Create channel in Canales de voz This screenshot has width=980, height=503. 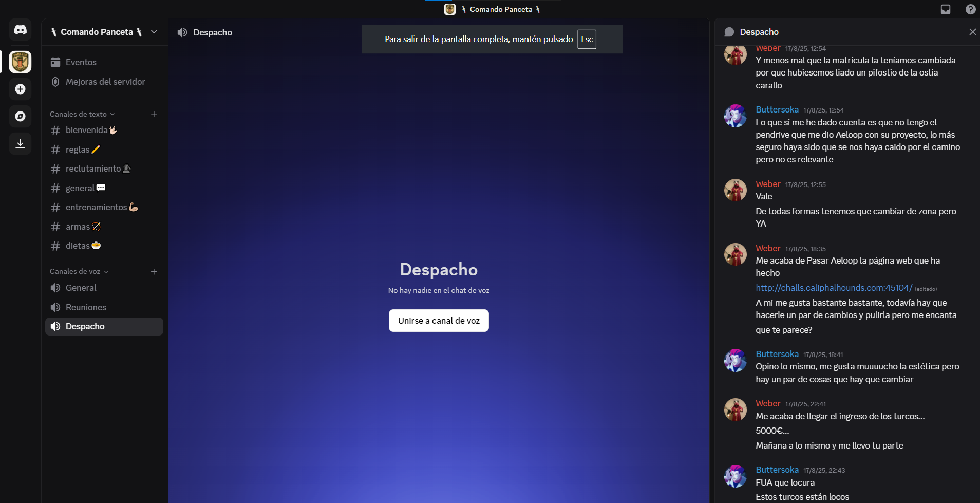pyautogui.click(x=154, y=271)
